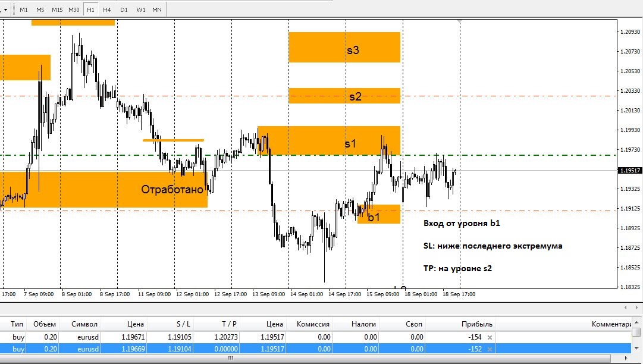Click the 13 Sep 09:00 time axis label
Image resolution: width=643 pixels, height=364 pixels.
[x=269, y=294]
